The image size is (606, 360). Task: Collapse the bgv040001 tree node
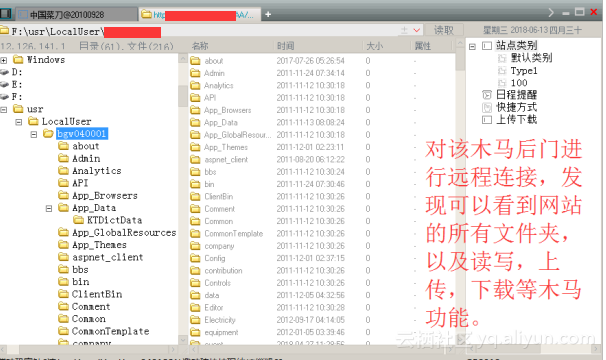(34, 135)
